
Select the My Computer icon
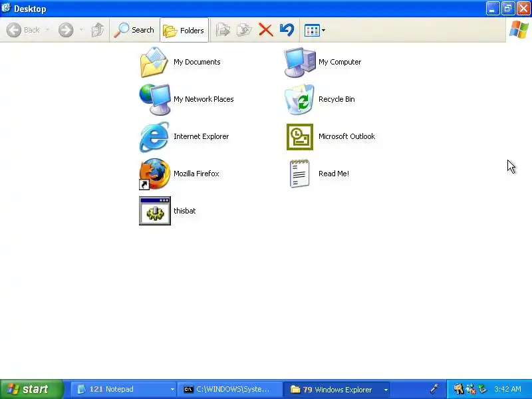coord(300,63)
